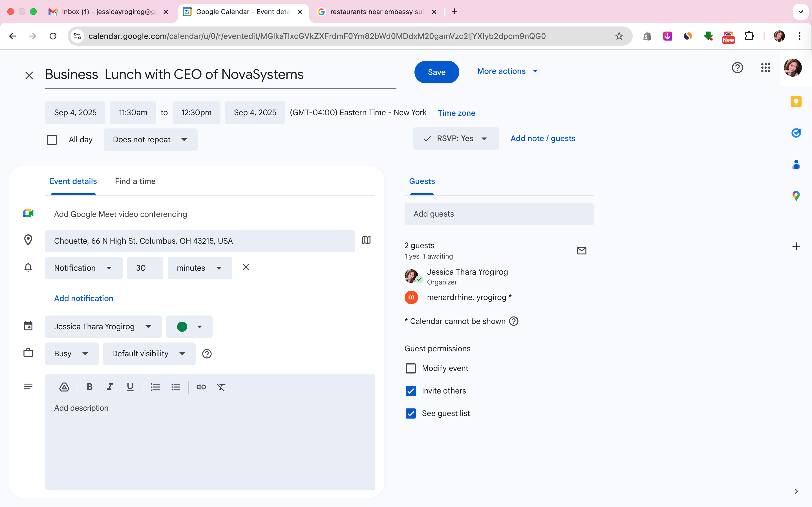Click the Add notification link
The image size is (812, 507).
(x=83, y=298)
